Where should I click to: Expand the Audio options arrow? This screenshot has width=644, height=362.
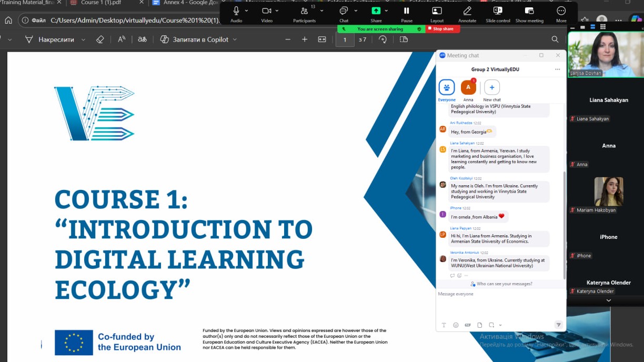tap(247, 11)
